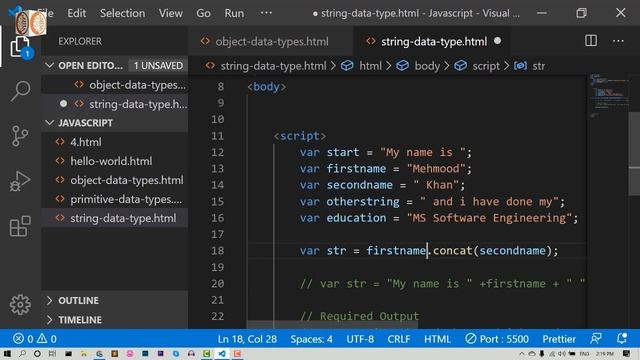Open the Source Control view
The image size is (640, 360).
20,136
